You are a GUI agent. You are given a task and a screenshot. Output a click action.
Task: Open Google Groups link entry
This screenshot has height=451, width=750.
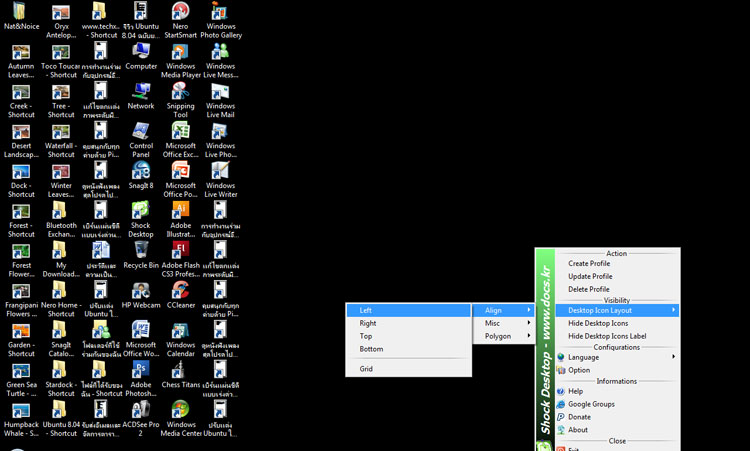coord(617,404)
